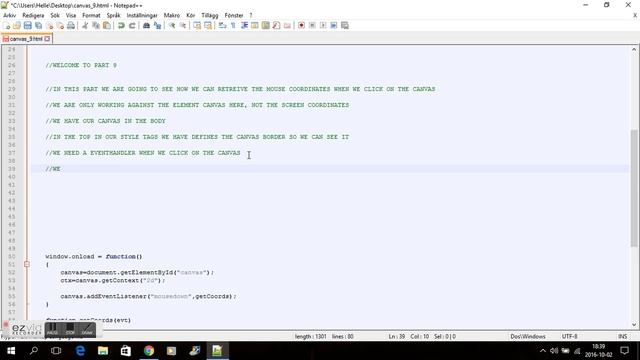The width and height of the screenshot is (640, 360).
Task: Click the Replace toolbar icon
Action: (157, 25)
